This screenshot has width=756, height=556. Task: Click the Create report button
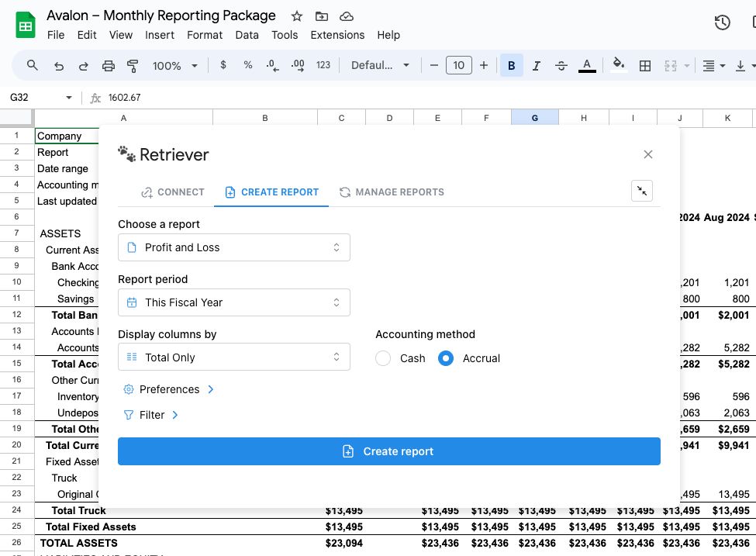pos(388,451)
